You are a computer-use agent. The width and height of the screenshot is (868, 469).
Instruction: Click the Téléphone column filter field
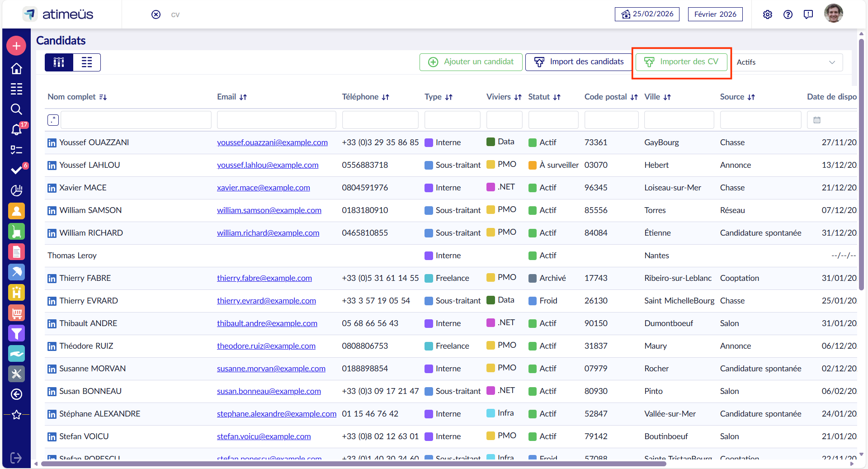tap(380, 120)
